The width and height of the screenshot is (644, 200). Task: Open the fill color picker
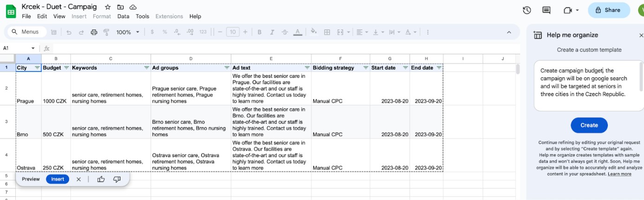point(314,32)
